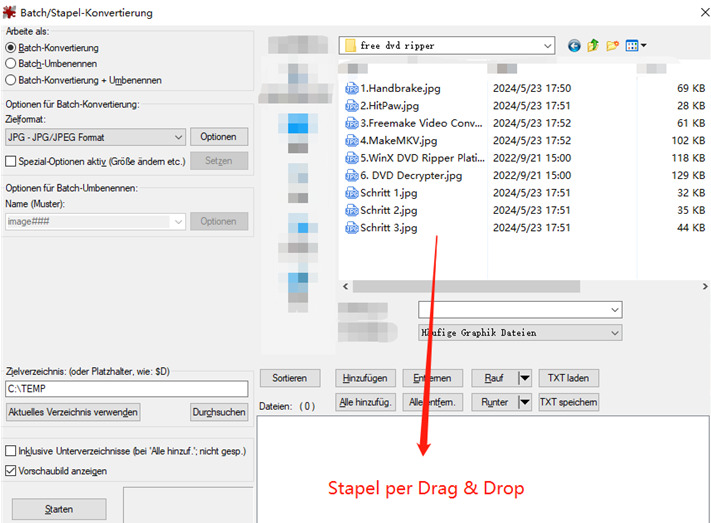Choose the Batch-Umbenennen radio option

11,63
